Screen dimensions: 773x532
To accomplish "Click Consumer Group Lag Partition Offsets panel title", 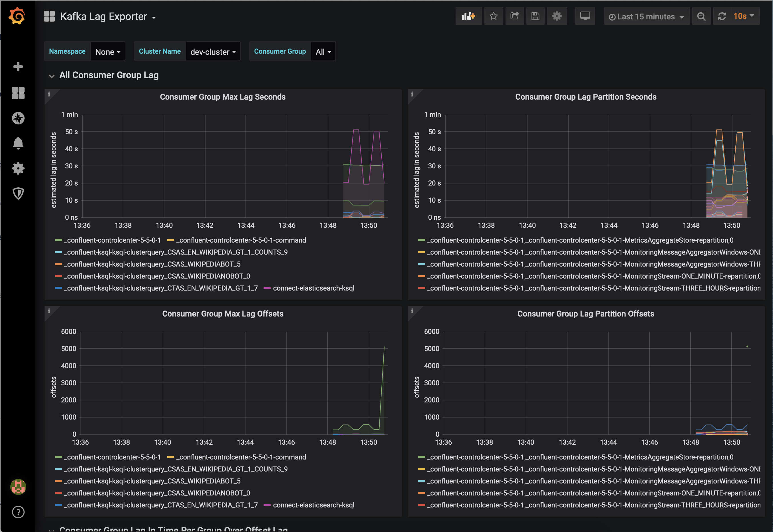I will pyautogui.click(x=585, y=314).
